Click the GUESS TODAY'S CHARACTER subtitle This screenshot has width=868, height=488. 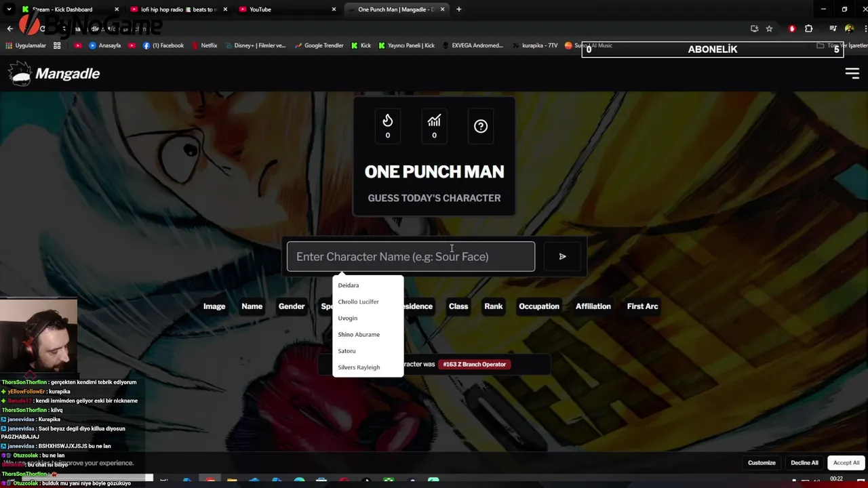[434, 198]
